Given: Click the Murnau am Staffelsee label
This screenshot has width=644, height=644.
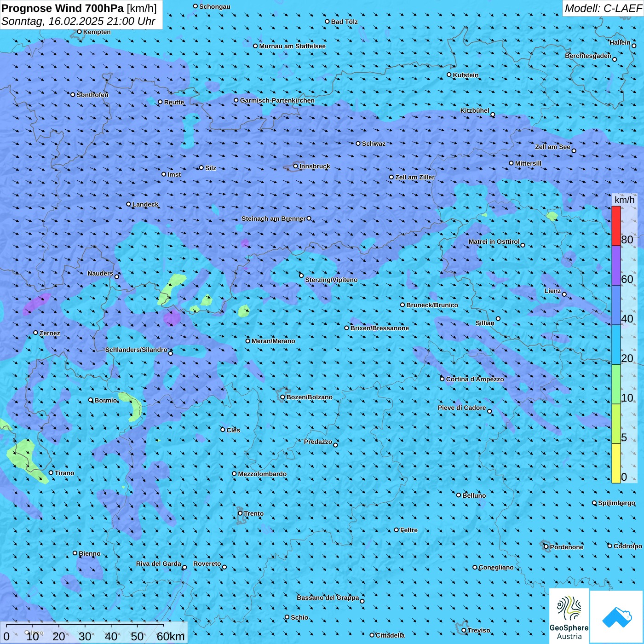Looking at the screenshot, I should pyautogui.click(x=292, y=46).
